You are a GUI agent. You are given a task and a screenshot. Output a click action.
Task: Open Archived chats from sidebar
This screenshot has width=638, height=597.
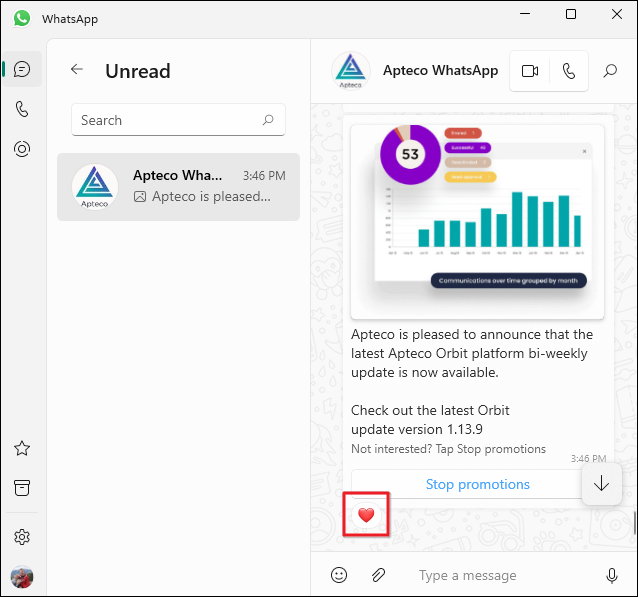click(x=22, y=488)
